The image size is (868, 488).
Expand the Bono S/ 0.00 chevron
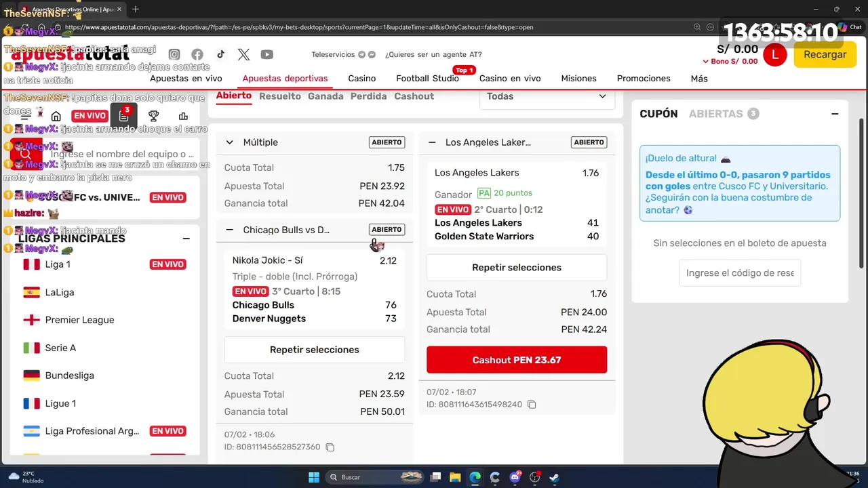pos(705,62)
